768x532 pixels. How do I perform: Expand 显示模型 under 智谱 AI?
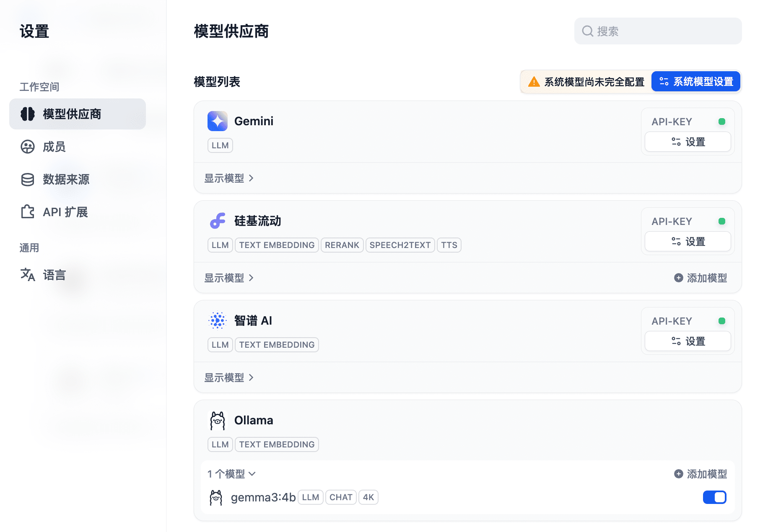tap(229, 377)
